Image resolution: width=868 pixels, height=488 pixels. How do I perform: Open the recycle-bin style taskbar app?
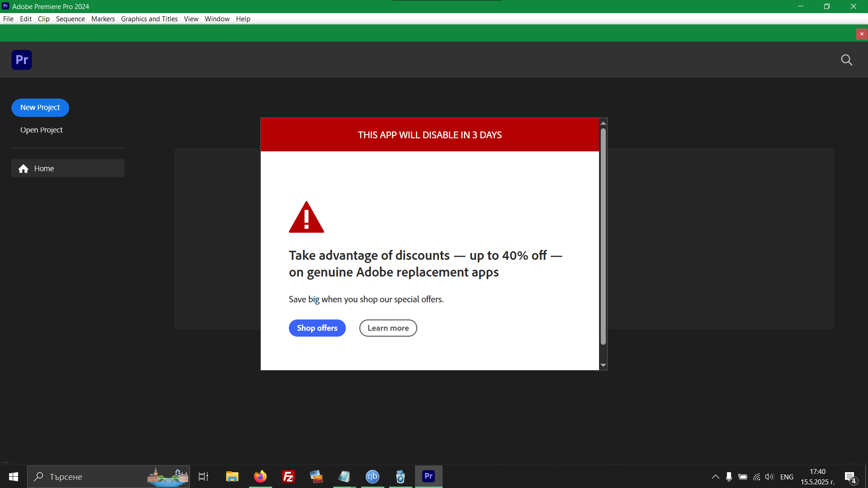click(x=401, y=477)
